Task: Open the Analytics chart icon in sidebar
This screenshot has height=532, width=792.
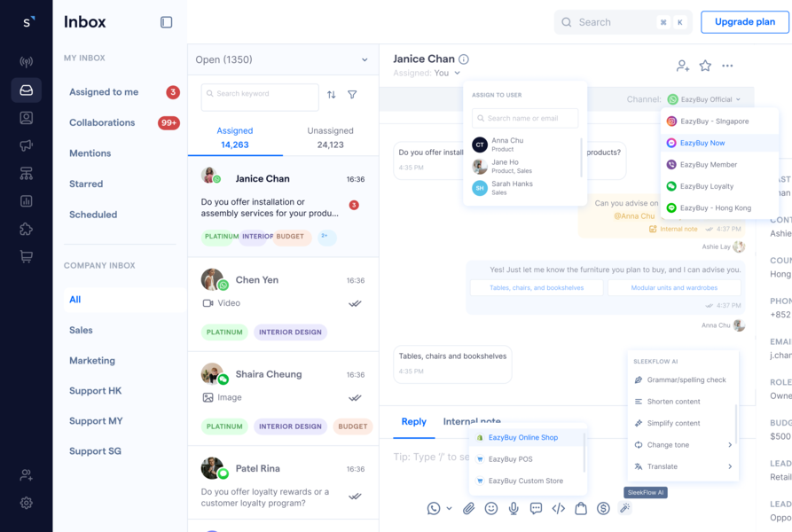Action: click(x=27, y=201)
